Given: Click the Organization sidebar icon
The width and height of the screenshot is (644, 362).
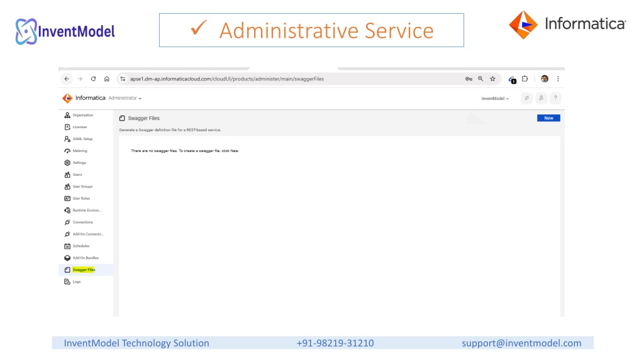Looking at the screenshot, I should 67,116.
